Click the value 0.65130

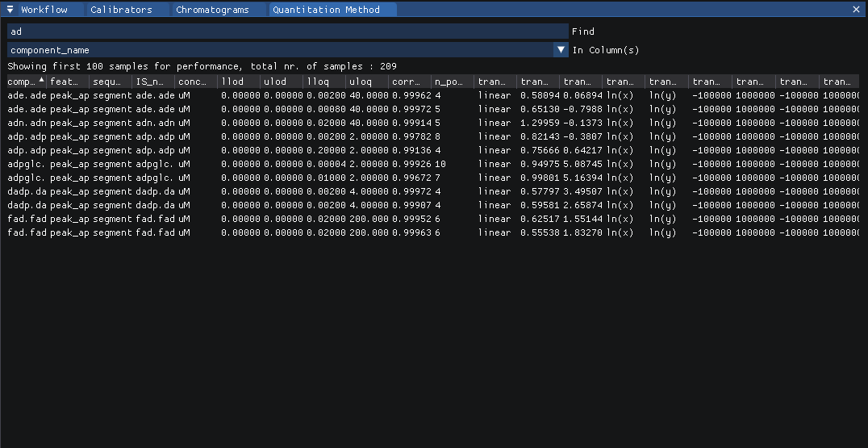coord(540,109)
